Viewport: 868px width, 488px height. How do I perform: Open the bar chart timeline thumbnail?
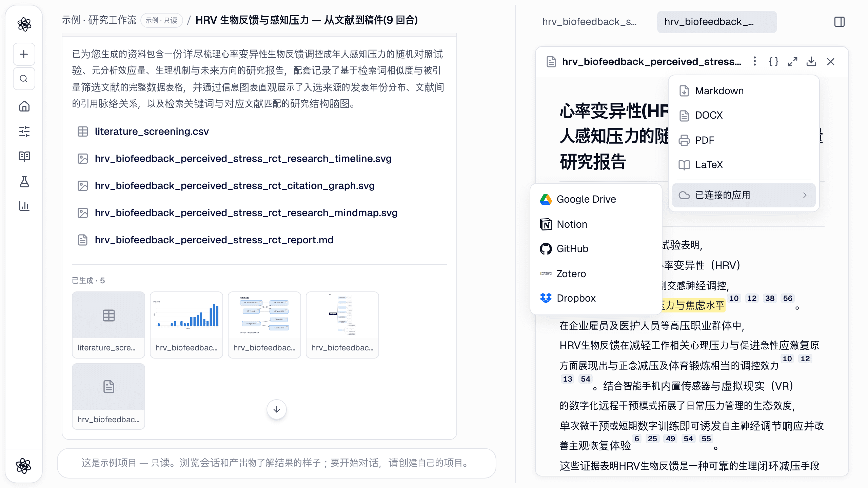(x=186, y=325)
